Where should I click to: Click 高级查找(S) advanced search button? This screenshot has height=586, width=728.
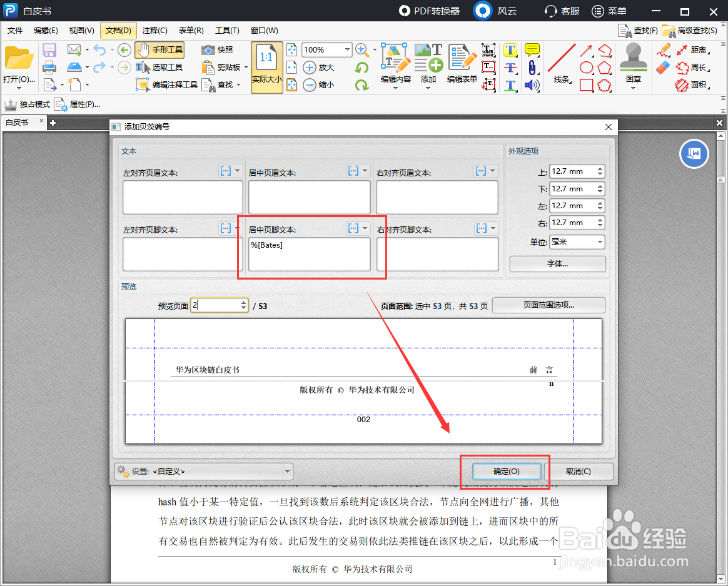(x=690, y=30)
